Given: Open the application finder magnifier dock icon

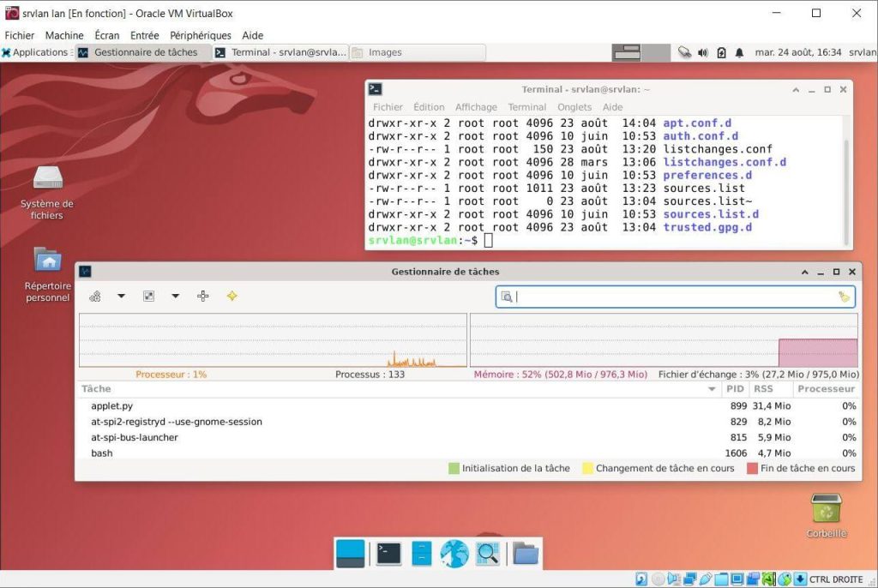Looking at the screenshot, I should (488, 553).
